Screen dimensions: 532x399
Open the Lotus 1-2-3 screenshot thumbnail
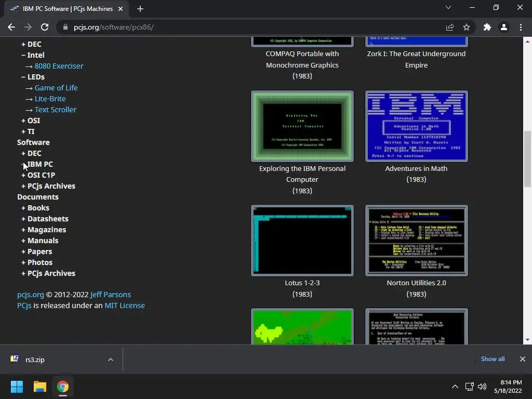click(x=302, y=241)
